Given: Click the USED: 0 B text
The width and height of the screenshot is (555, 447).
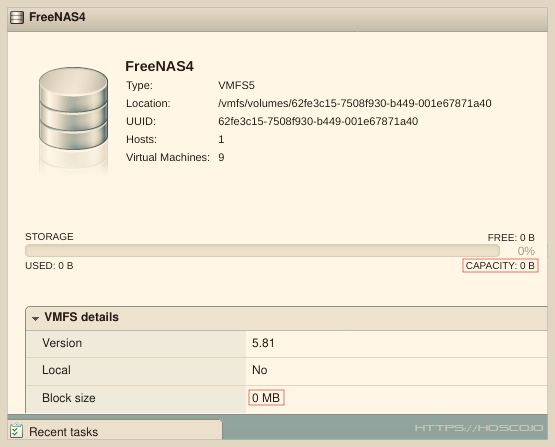Looking at the screenshot, I should point(49,265).
